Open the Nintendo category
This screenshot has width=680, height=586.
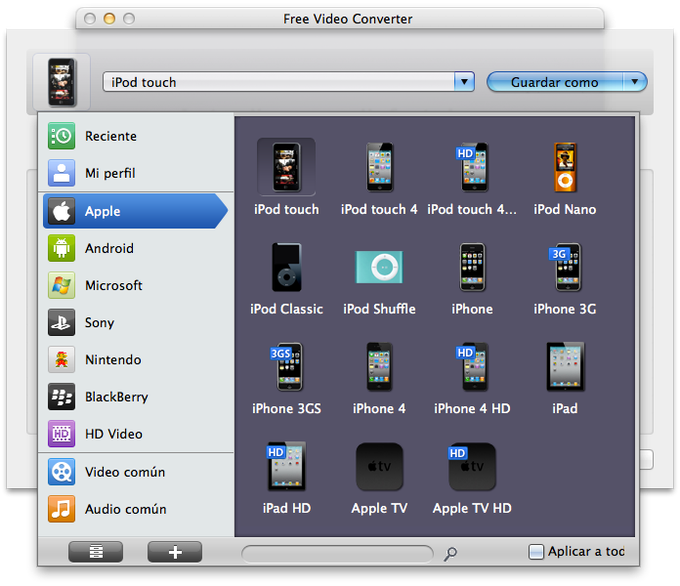point(136,360)
